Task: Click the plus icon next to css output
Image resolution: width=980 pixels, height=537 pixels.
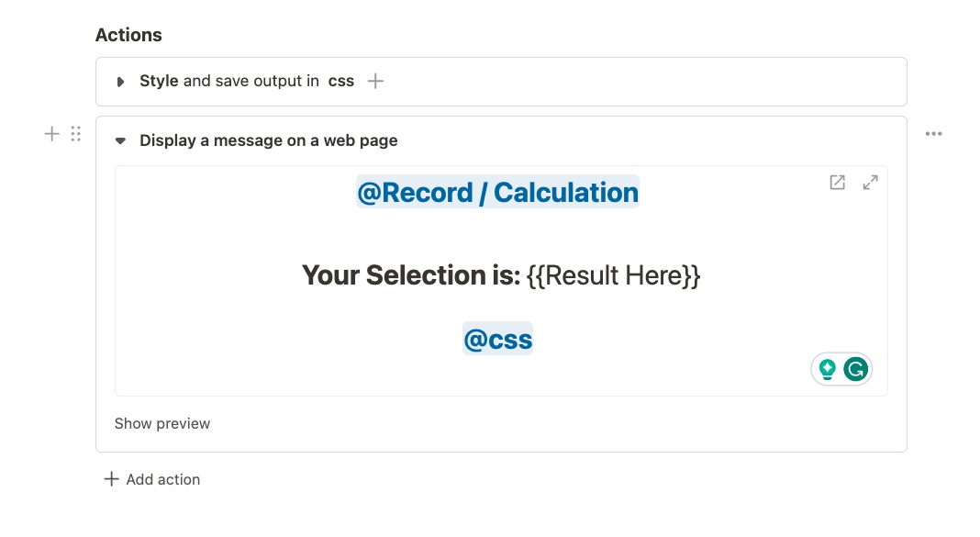Action: pos(375,81)
